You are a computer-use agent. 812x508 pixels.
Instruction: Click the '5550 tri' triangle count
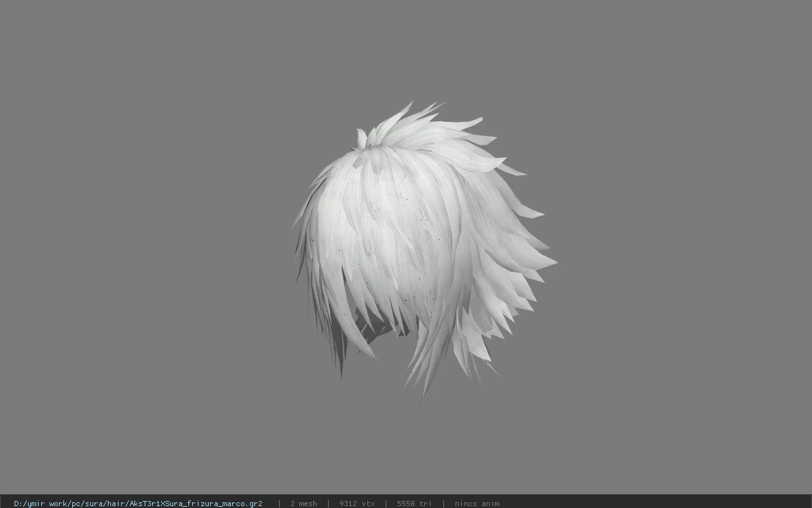click(414, 504)
